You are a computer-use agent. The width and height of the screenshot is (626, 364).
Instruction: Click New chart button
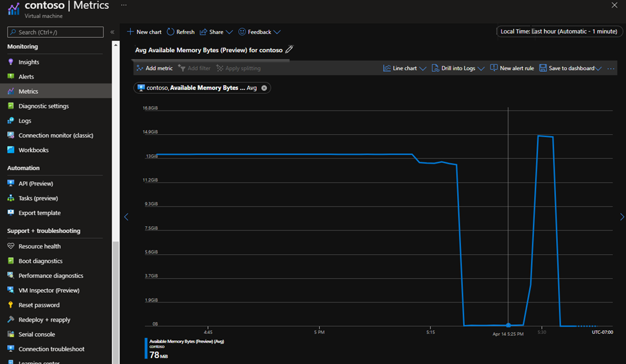(144, 32)
